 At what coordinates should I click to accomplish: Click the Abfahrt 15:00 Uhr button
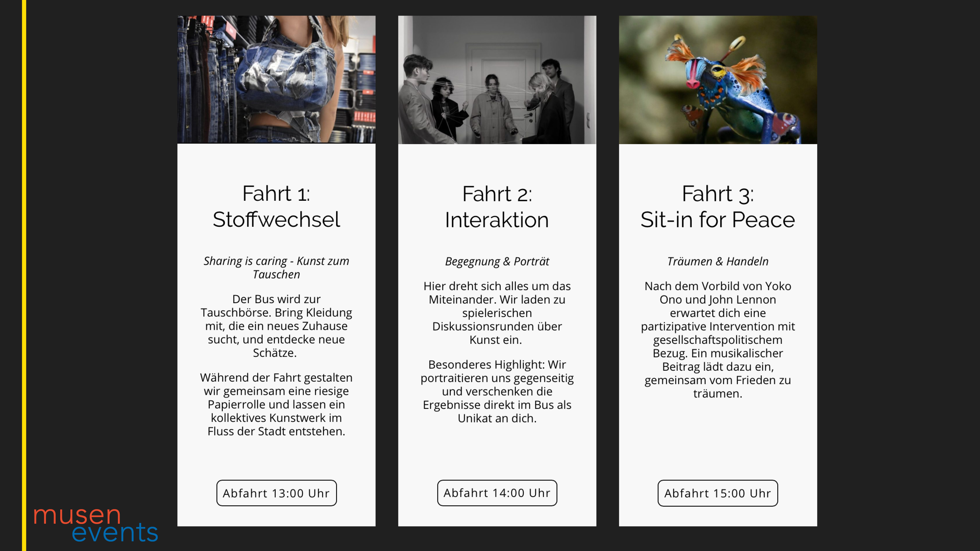[717, 493]
